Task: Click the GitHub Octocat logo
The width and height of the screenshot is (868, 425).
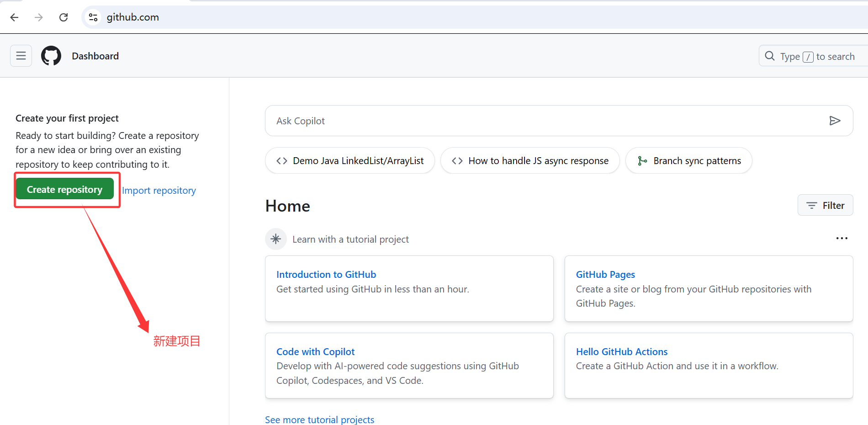Action: [51, 56]
